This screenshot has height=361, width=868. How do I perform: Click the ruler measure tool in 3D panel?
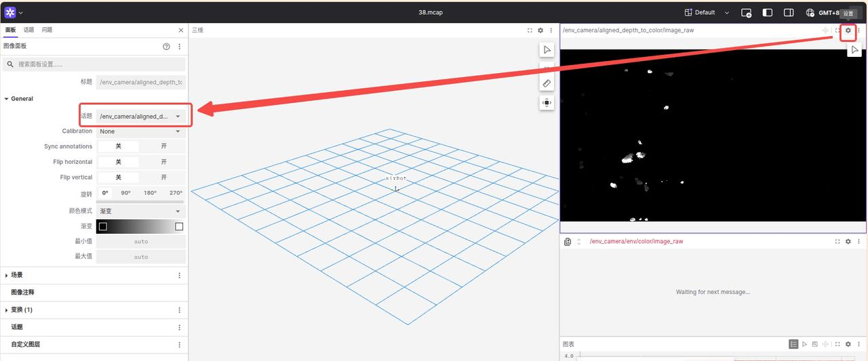click(547, 83)
